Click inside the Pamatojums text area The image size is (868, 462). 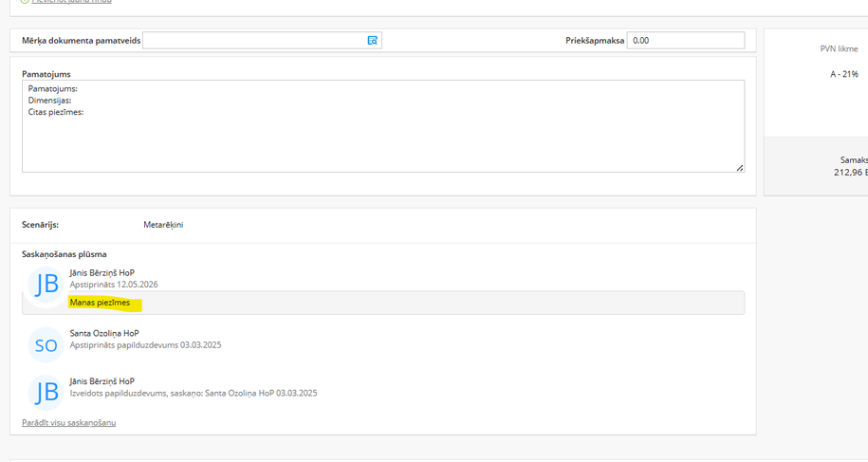click(383, 126)
